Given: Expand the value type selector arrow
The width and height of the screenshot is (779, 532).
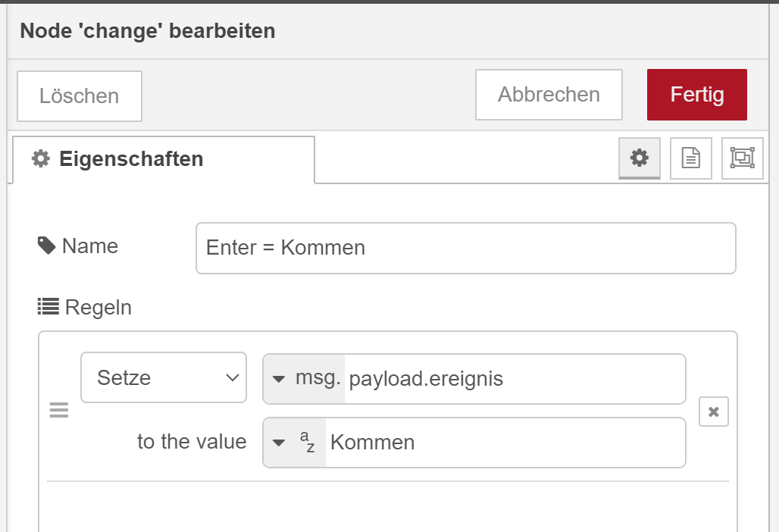Looking at the screenshot, I should pos(279,443).
